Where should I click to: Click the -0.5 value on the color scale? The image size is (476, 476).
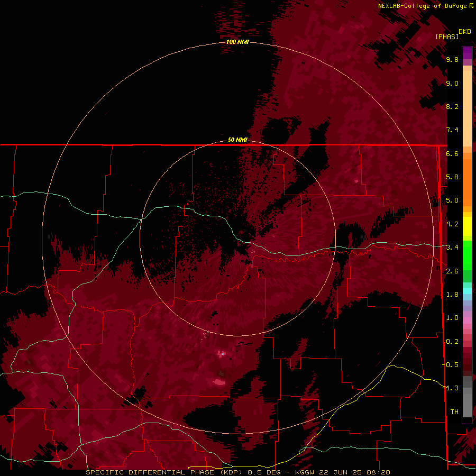click(x=451, y=365)
